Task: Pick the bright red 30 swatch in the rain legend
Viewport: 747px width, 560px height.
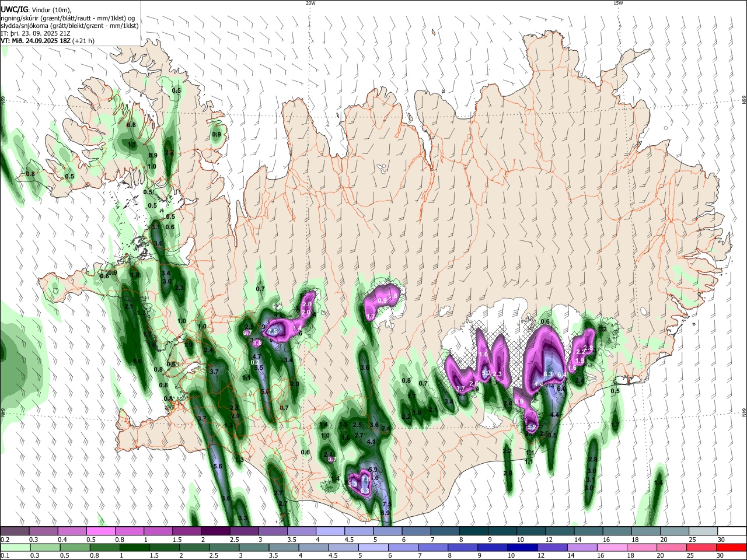Action: [731, 547]
